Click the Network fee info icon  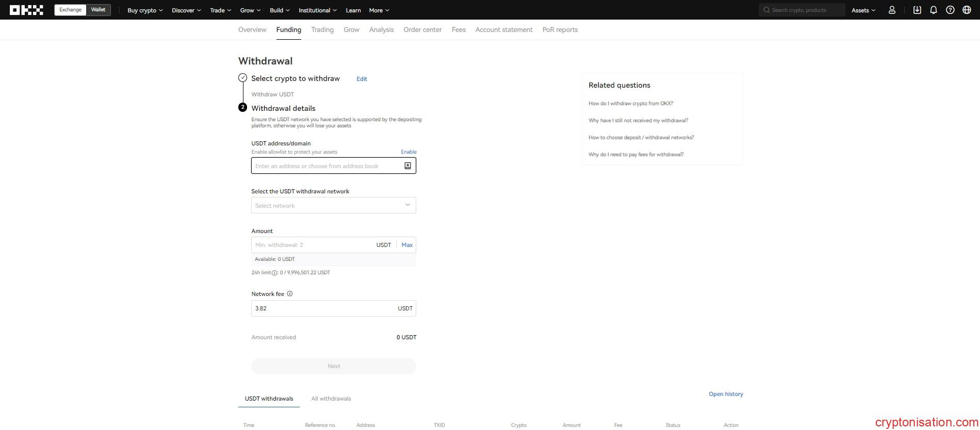pyautogui.click(x=290, y=294)
